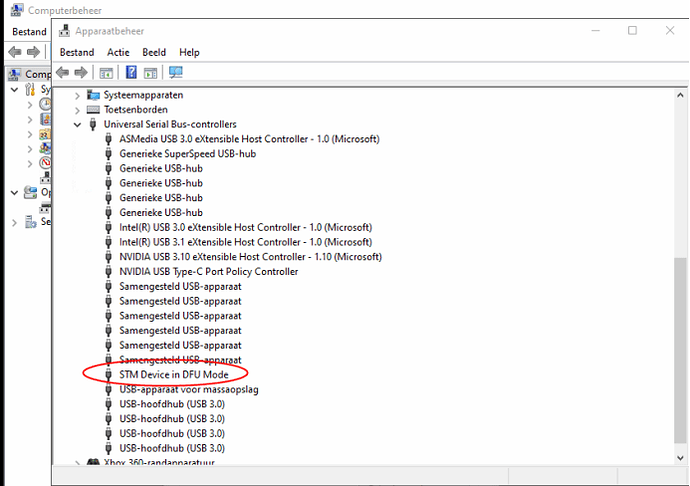Open the Help menu in Apparaatbeheer
The height and width of the screenshot is (486, 690).
pos(189,52)
